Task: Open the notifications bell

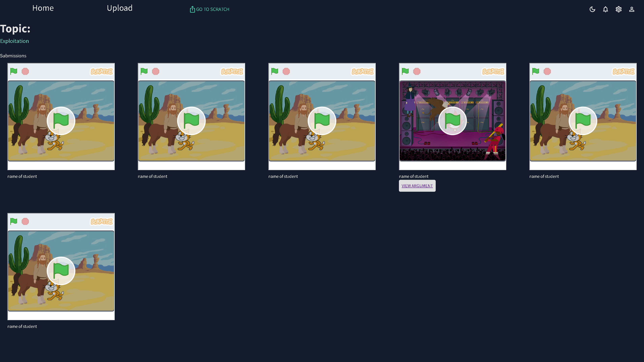Action: pos(605,9)
